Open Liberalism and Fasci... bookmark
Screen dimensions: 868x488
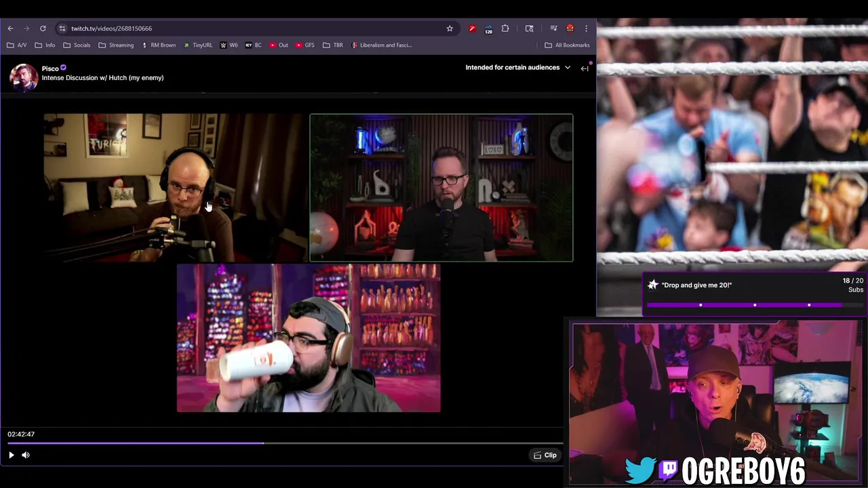pos(381,45)
